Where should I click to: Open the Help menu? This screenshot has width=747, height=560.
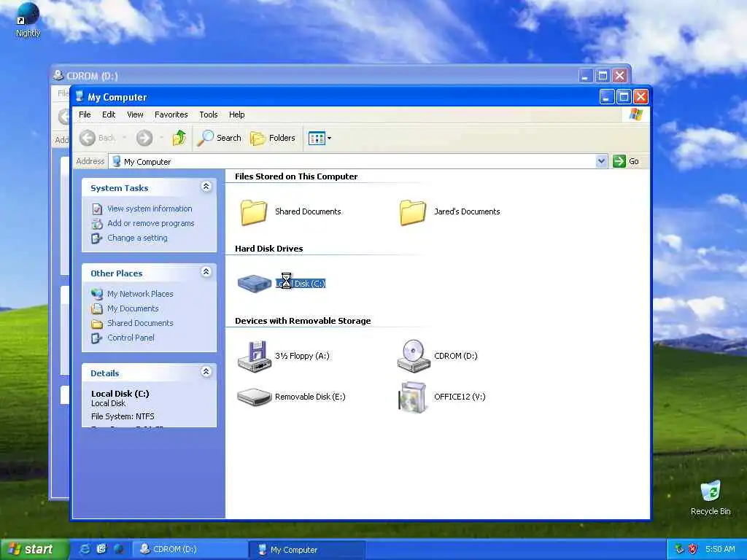pyautogui.click(x=237, y=114)
